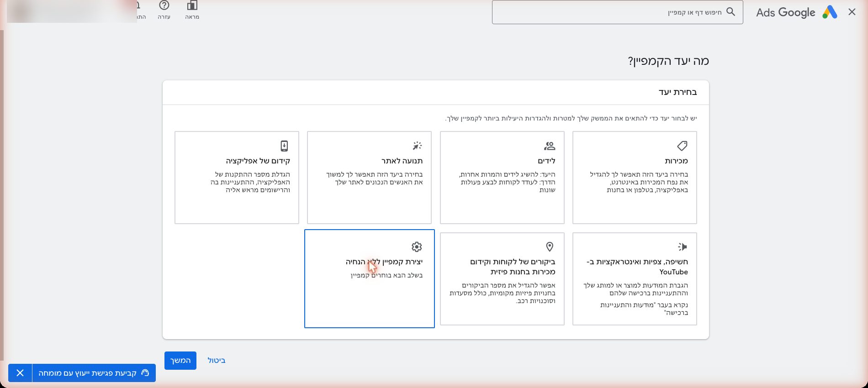Viewport: 868px width, 388px height.
Task: Click the price tag icon on מכירות
Action: point(682,146)
